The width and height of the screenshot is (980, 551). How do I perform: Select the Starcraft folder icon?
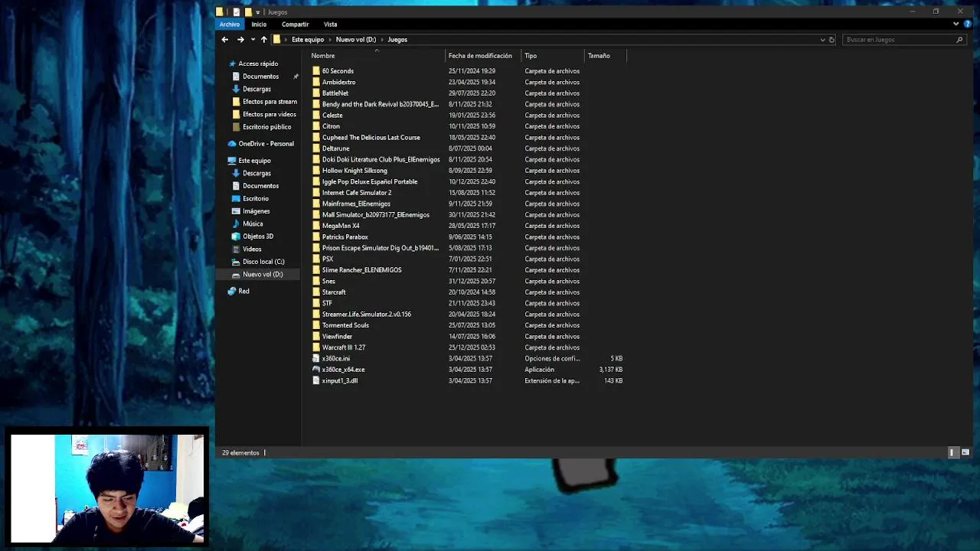point(316,292)
